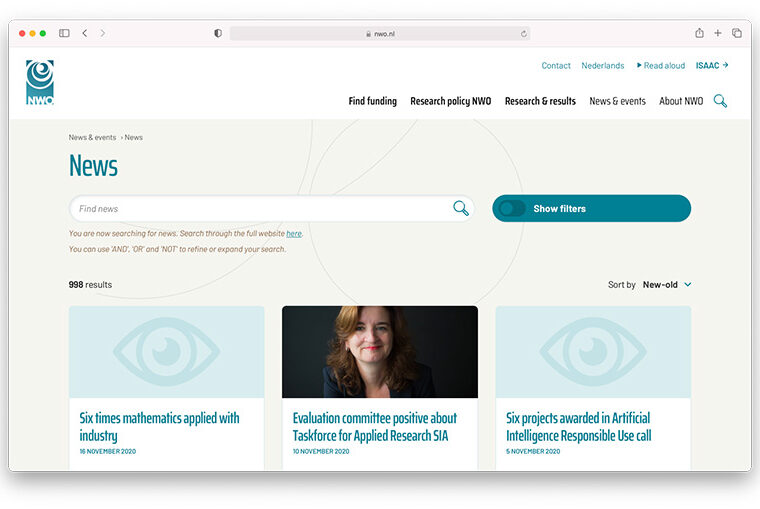Click Safari sidebar toggle icon

point(64,33)
